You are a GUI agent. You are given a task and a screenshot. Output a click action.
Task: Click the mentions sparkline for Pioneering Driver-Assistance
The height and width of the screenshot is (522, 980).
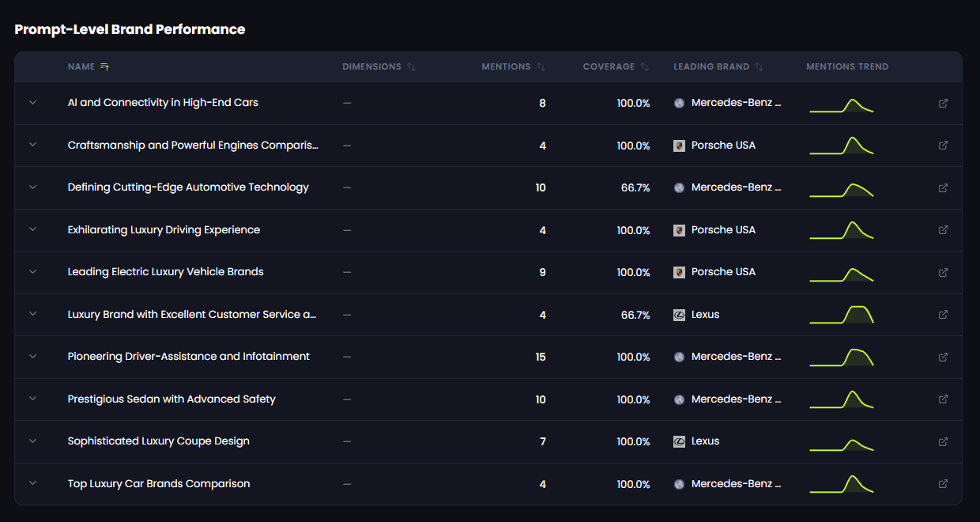tap(841, 357)
